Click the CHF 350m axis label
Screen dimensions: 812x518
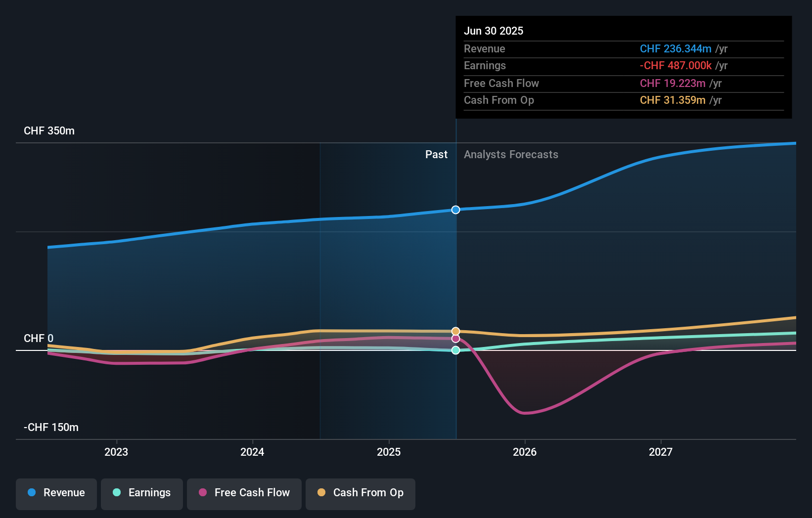[49, 130]
